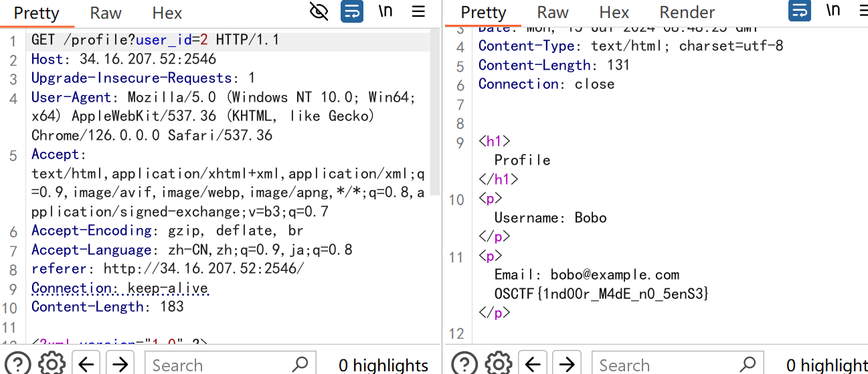Click magnifier dropdown in request search box
868x374 pixels.
coord(300,365)
